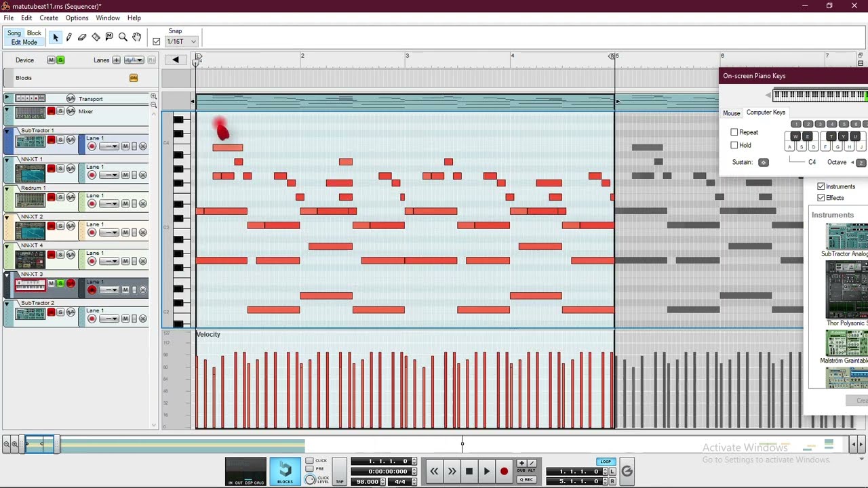This screenshot has height=488, width=868.
Task: Open the Edit menu
Action: coord(26,18)
